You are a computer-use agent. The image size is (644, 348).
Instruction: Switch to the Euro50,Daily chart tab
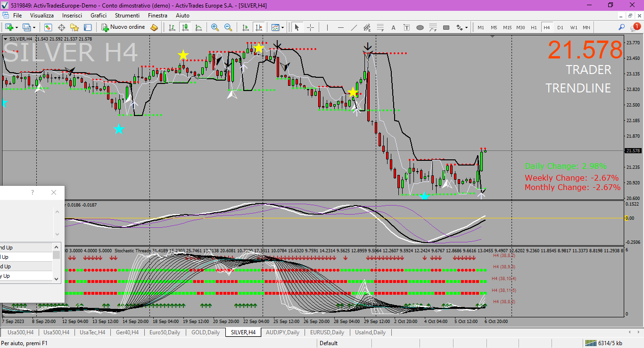pos(165,332)
